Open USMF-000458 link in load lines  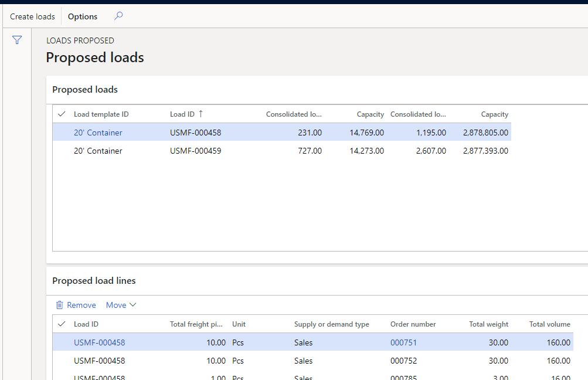[x=100, y=342]
